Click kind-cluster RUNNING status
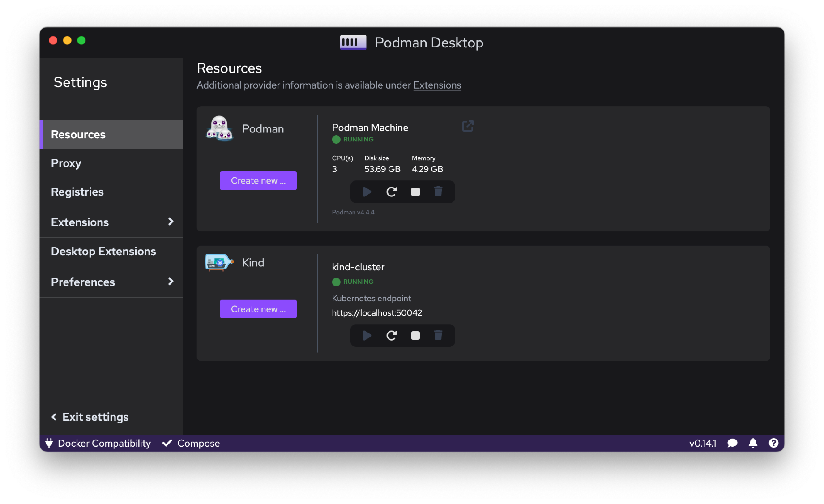The width and height of the screenshot is (824, 504). click(353, 282)
